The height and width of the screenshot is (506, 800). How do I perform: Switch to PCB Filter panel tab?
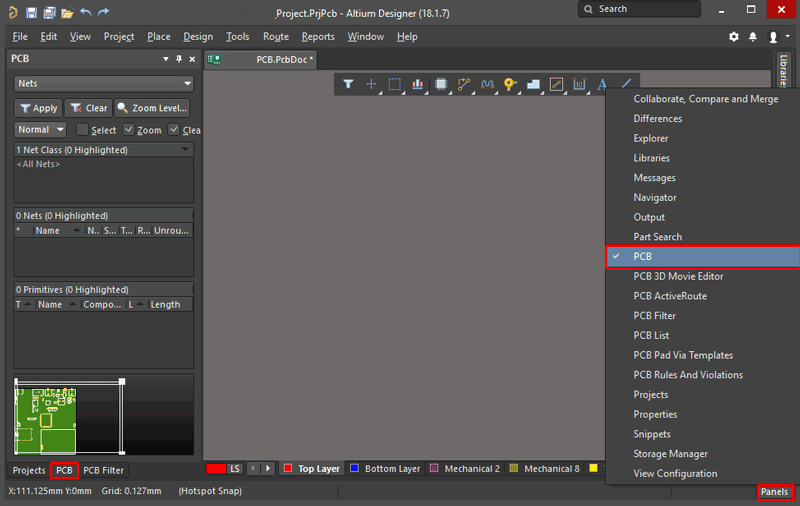tap(104, 470)
